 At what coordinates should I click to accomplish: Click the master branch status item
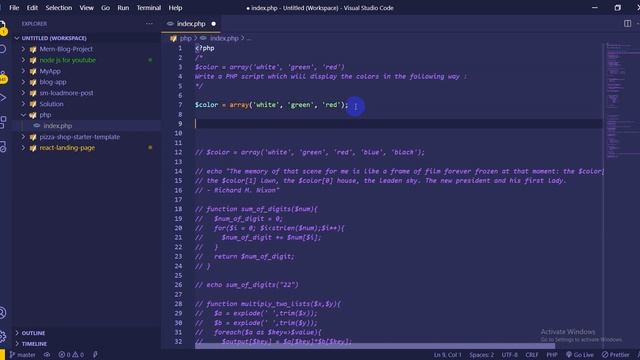click(22, 355)
